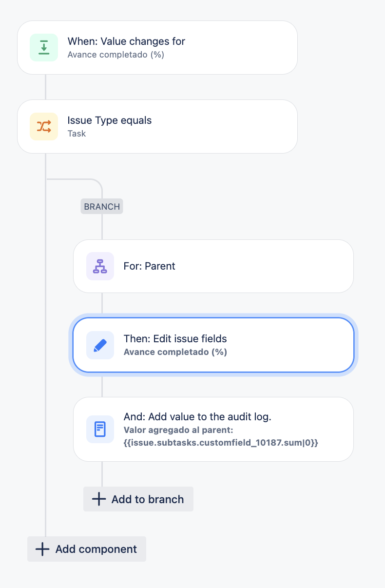385x588 pixels.
Task: Click the orange shuffle condition icon
Action: pyautogui.click(x=44, y=126)
